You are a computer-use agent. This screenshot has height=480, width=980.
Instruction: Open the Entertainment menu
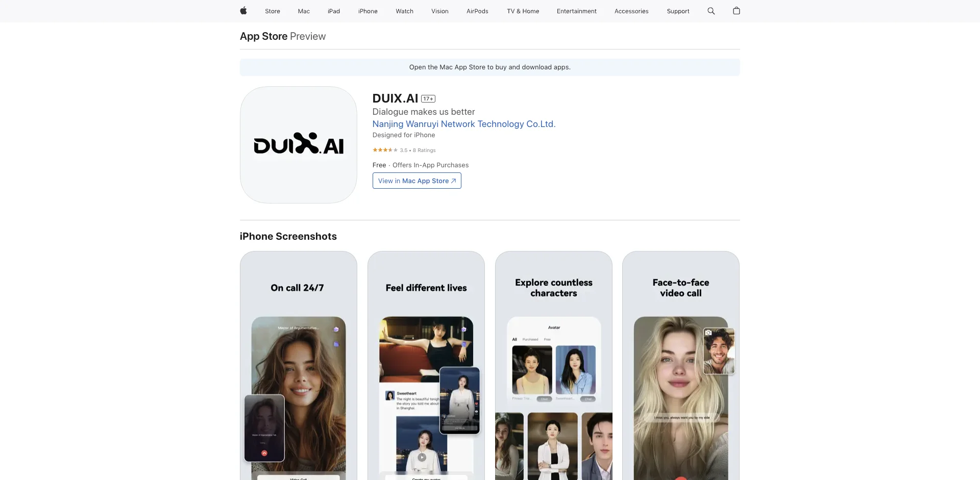[x=577, y=11]
